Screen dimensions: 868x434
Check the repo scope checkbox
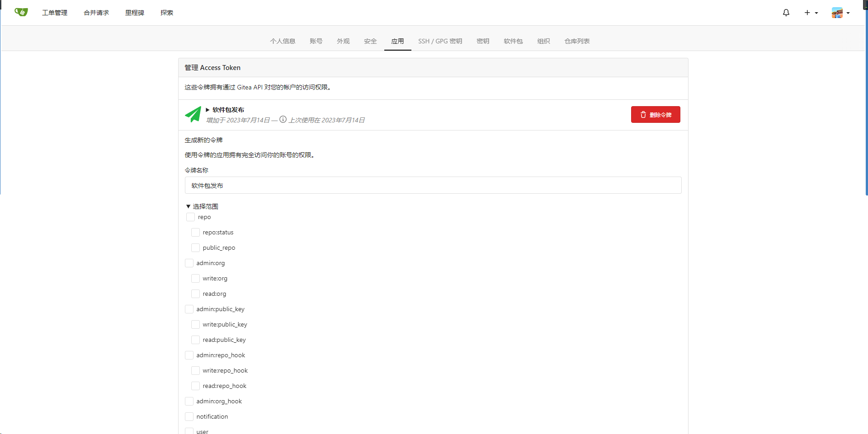191,217
